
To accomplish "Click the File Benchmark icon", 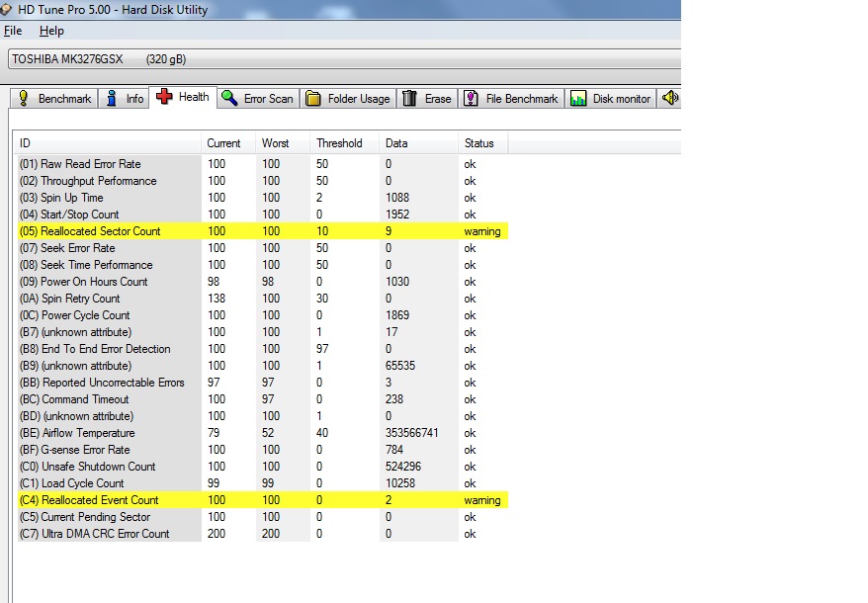I will [471, 98].
